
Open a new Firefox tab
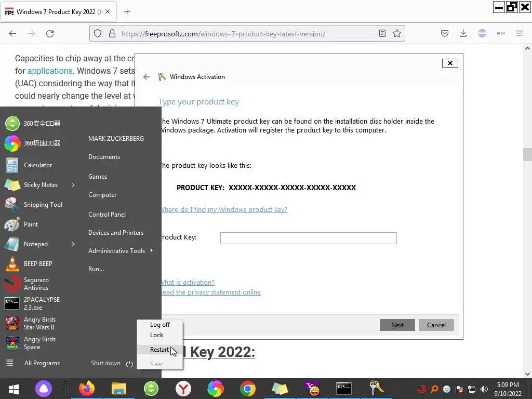click(127, 12)
